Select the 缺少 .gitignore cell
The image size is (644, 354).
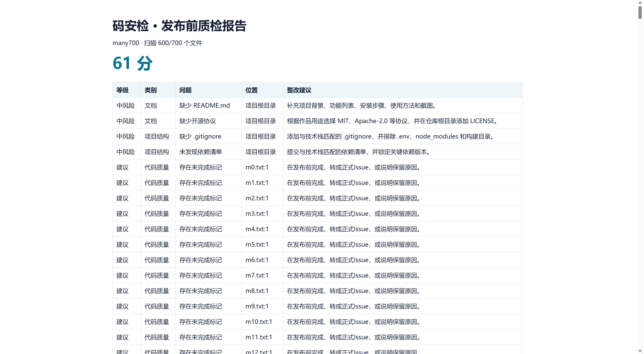tap(208, 136)
